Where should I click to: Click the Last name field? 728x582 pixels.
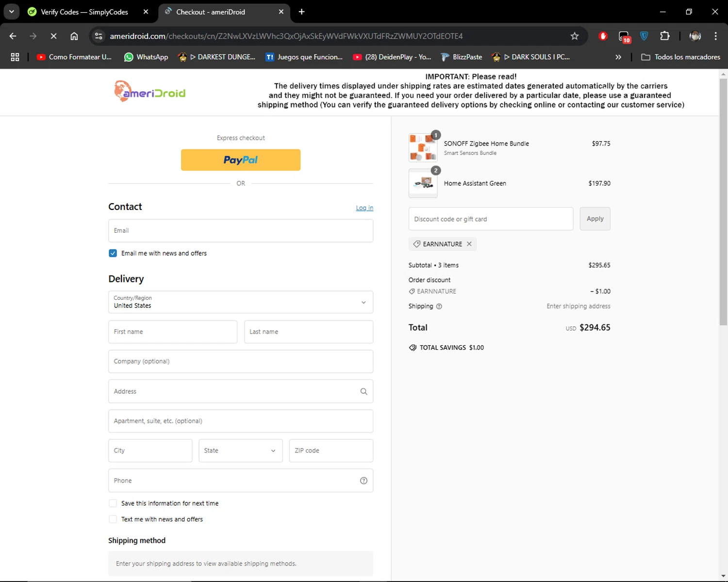click(x=309, y=332)
